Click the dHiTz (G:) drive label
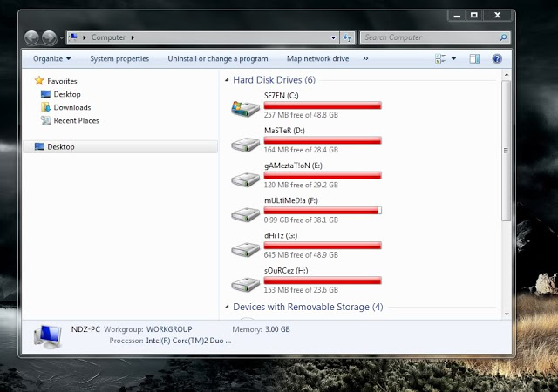 [281, 235]
